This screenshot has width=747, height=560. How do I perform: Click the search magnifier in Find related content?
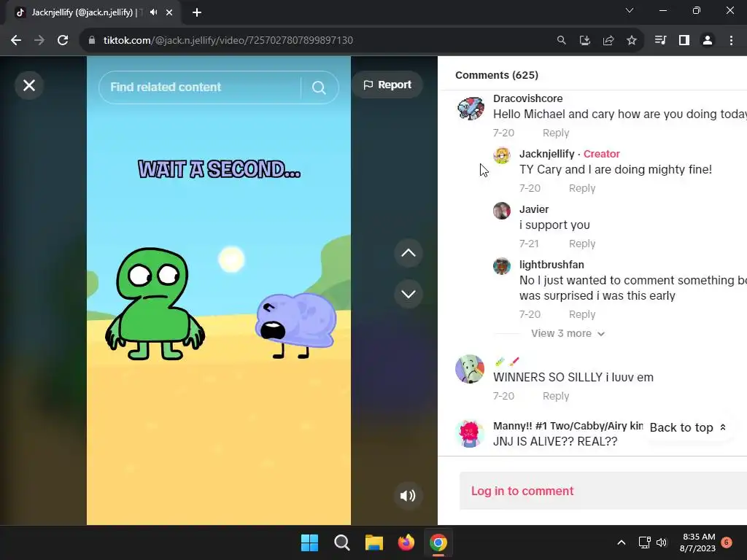[x=319, y=87]
